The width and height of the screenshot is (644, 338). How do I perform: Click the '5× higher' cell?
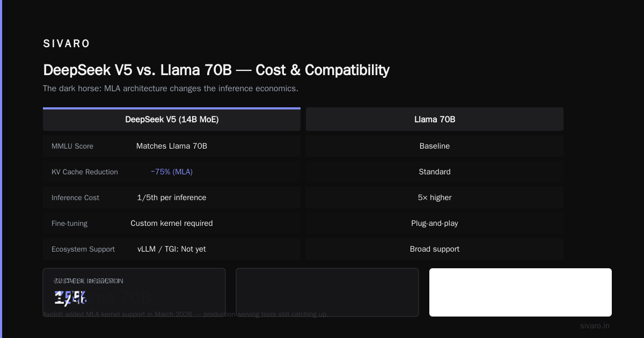point(435,197)
